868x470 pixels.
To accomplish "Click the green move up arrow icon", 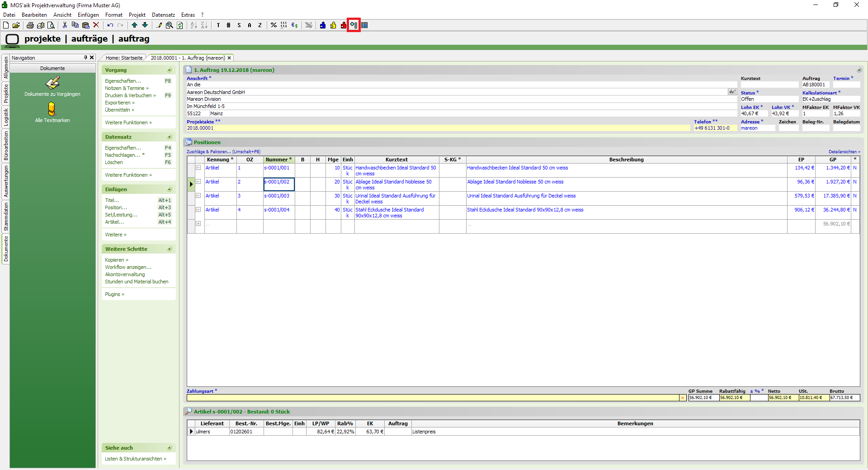I will coord(134,25).
